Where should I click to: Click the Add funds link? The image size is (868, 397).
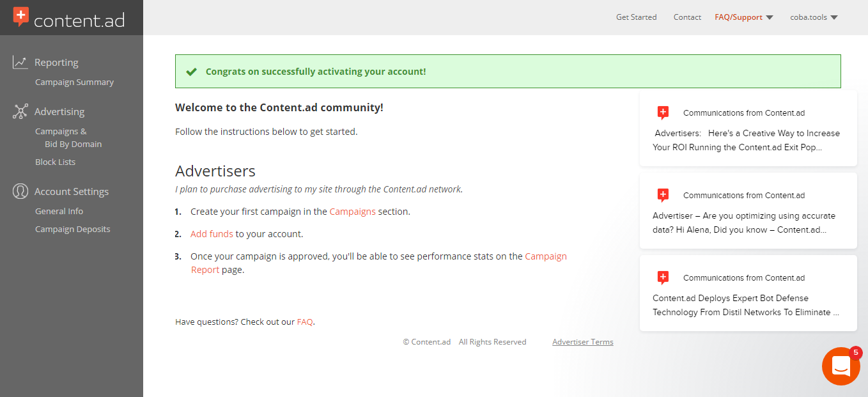click(x=212, y=234)
